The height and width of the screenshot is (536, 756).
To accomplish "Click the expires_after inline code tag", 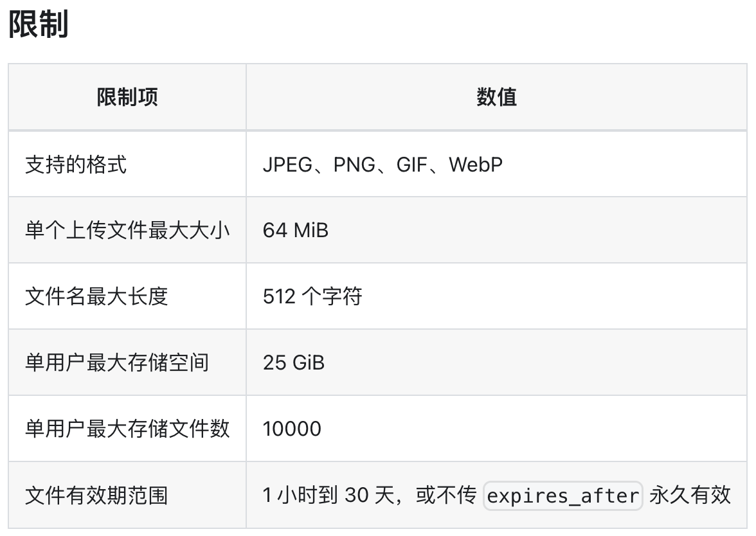I will pyautogui.click(x=562, y=496).
